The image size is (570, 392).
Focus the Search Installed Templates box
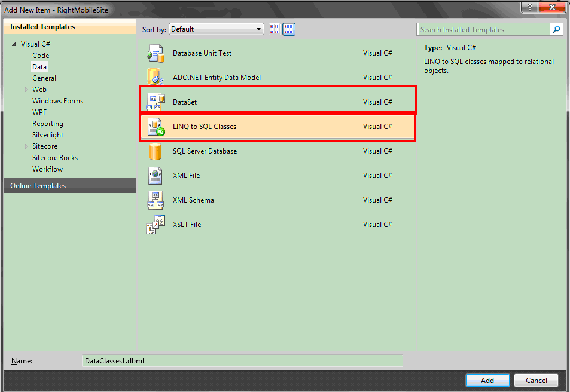[483, 29]
